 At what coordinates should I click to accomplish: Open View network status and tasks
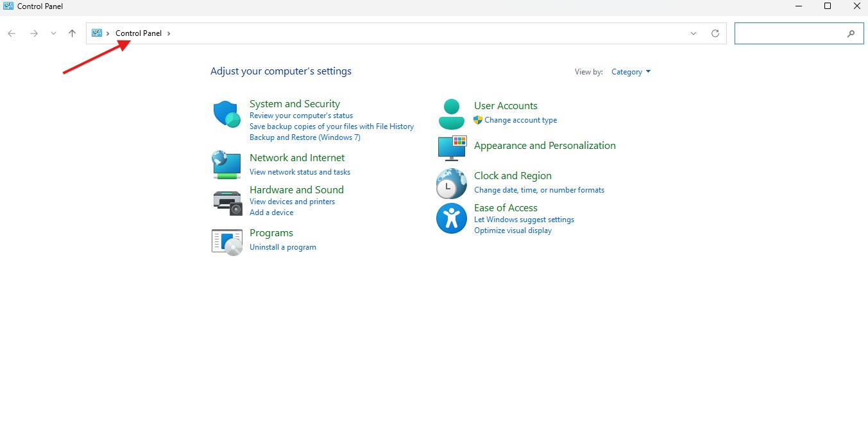tap(300, 172)
